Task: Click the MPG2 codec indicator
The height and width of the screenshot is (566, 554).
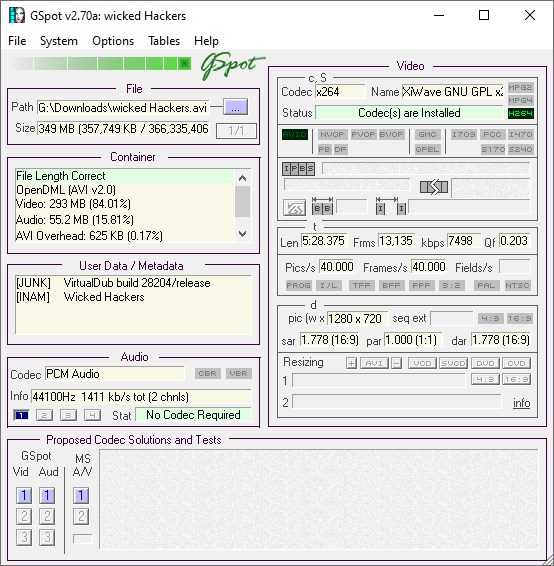Action: 520,88
